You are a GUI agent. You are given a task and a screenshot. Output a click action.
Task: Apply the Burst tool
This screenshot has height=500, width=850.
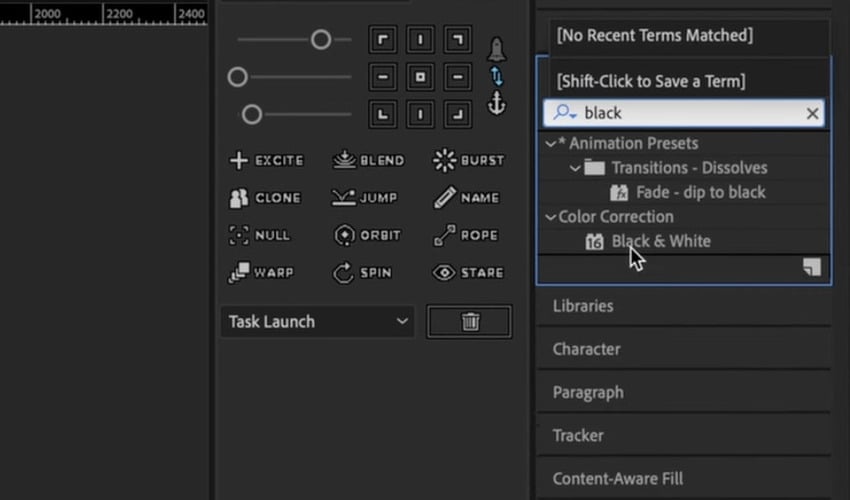468,161
